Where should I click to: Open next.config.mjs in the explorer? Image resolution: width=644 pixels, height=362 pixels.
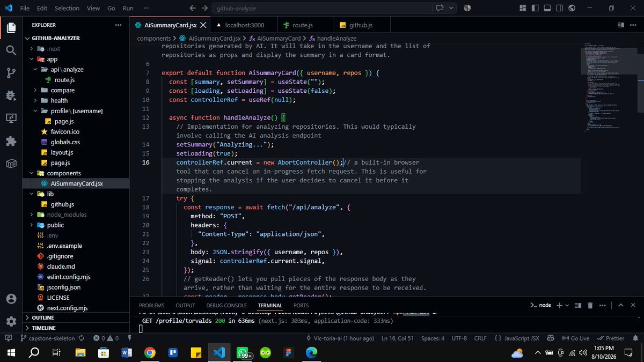tap(67, 308)
